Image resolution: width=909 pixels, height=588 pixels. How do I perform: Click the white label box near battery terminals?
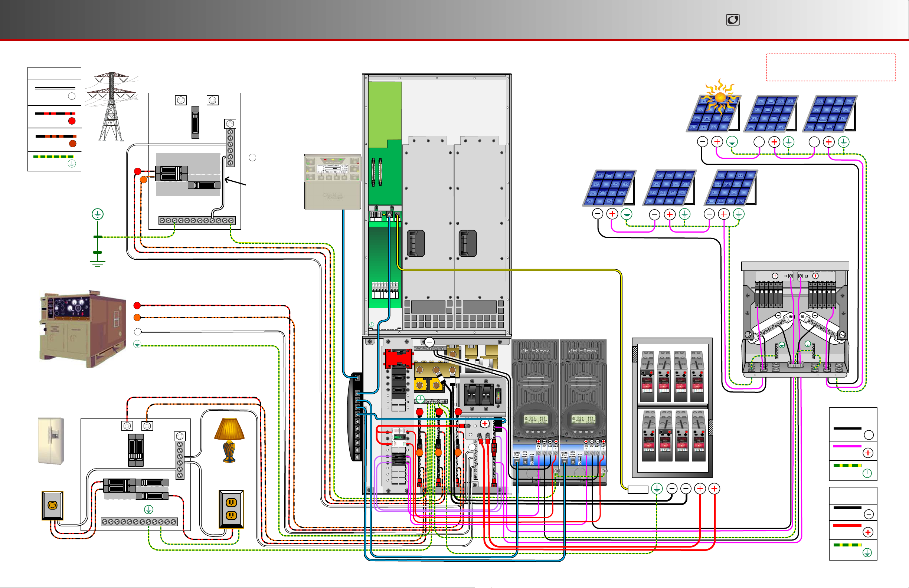[x=638, y=489]
